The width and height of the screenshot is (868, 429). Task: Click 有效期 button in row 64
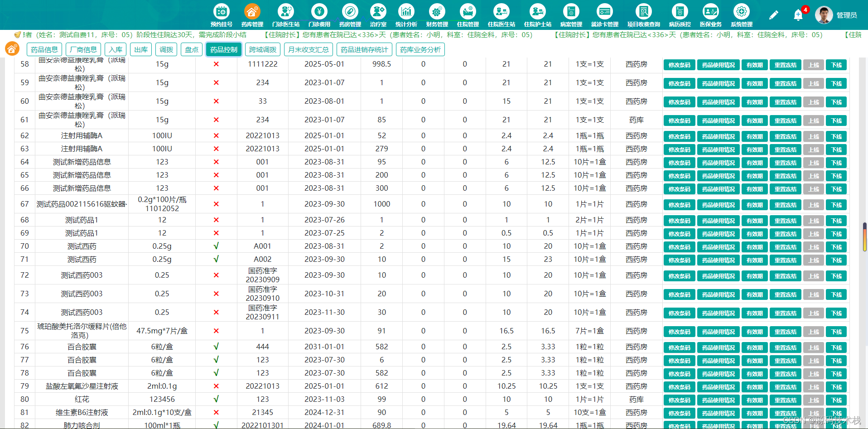(x=755, y=163)
